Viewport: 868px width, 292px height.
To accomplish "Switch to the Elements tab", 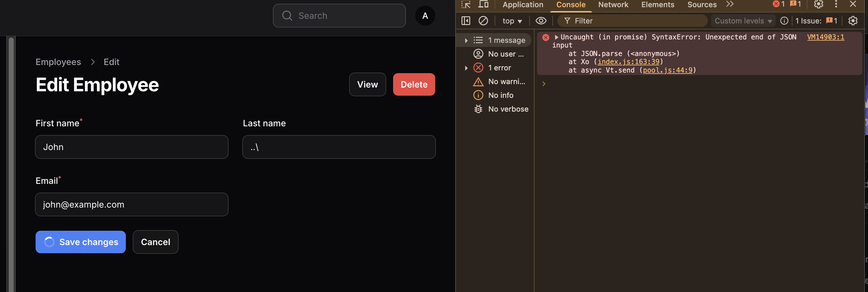I will [658, 4].
